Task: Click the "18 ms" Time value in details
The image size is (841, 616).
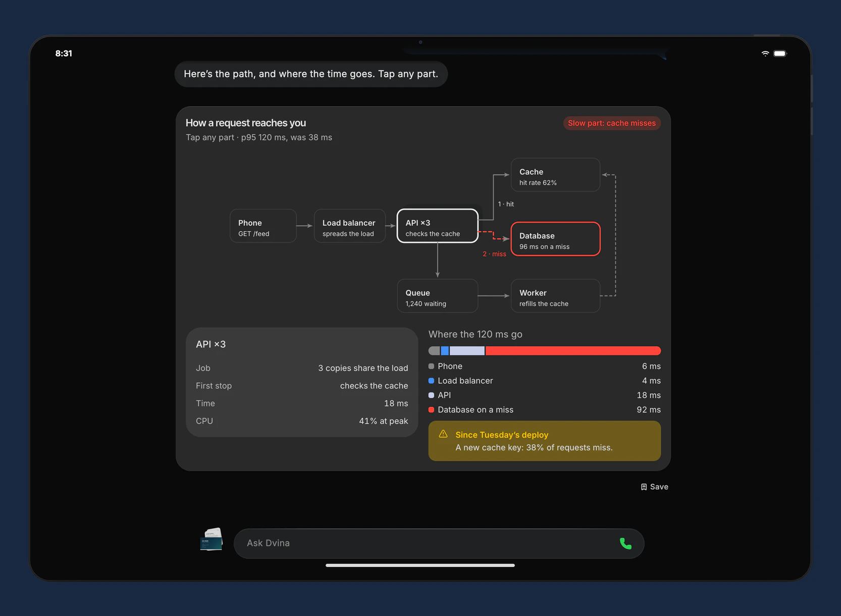Action: [396, 403]
